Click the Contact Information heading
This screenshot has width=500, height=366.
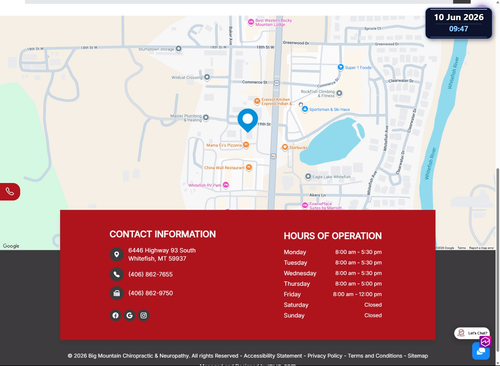(163, 234)
